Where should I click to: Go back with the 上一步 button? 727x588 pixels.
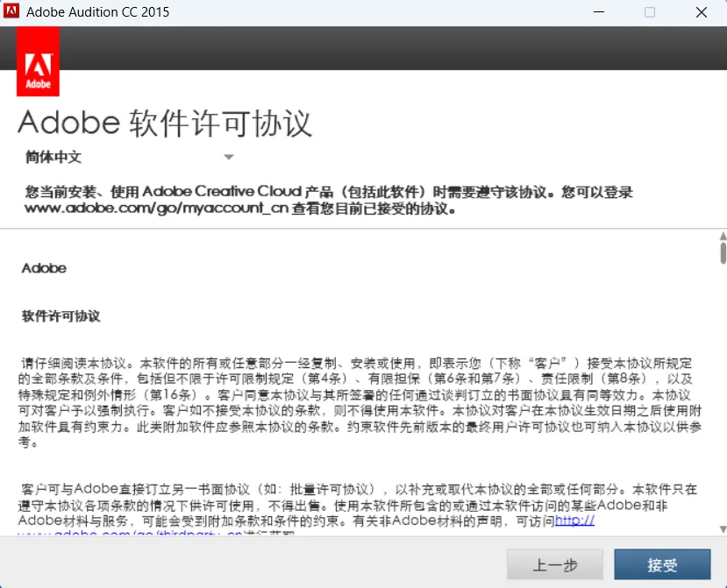(555, 564)
